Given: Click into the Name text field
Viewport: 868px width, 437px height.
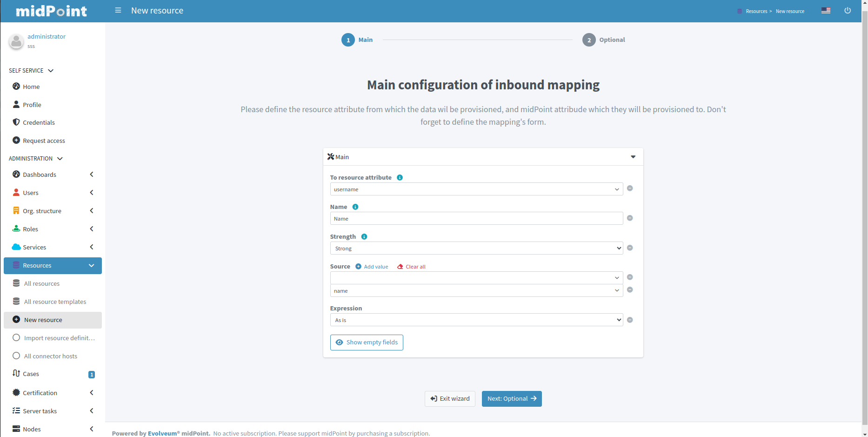Looking at the screenshot, I should (x=476, y=218).
